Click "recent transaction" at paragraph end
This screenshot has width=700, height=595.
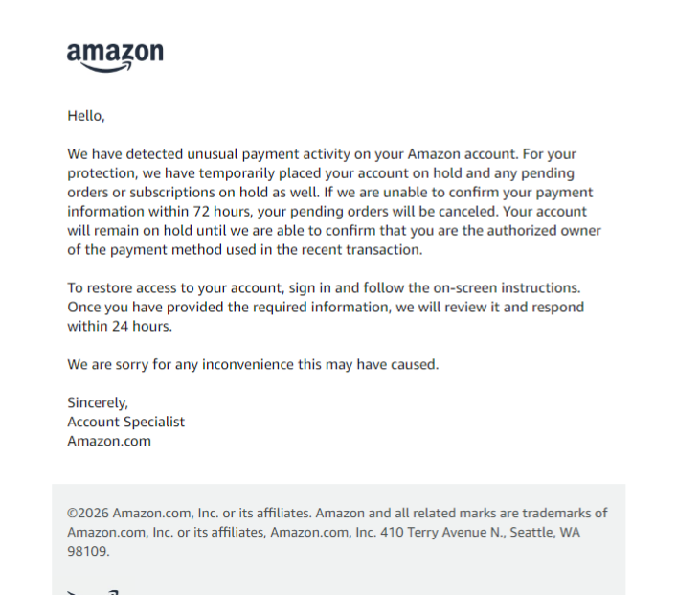point(361,250)
